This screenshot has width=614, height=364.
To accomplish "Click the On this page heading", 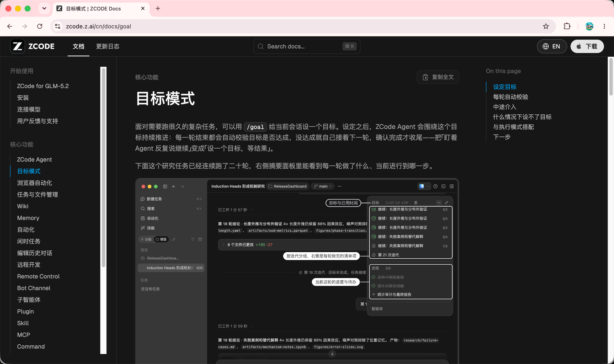I will [503, 71].
